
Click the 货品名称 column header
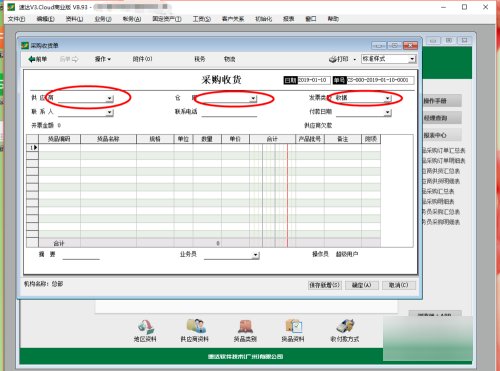(x=108, y=139)
